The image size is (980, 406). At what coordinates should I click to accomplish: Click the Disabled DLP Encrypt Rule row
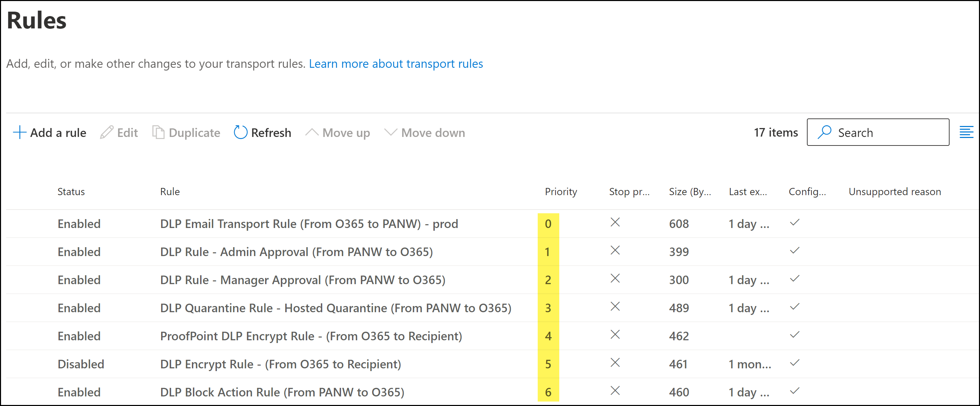tap(280, 364)
